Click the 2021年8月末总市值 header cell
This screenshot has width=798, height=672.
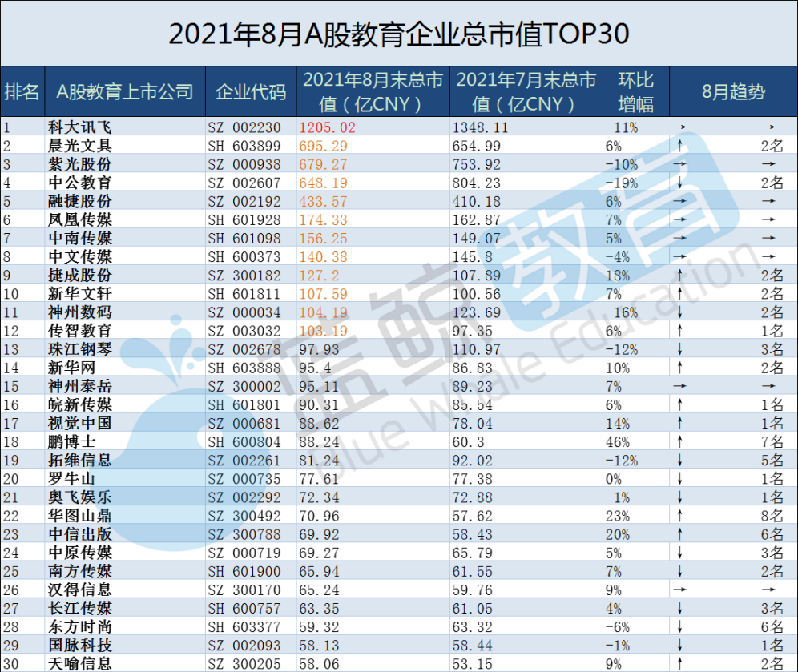click(373, 92)
